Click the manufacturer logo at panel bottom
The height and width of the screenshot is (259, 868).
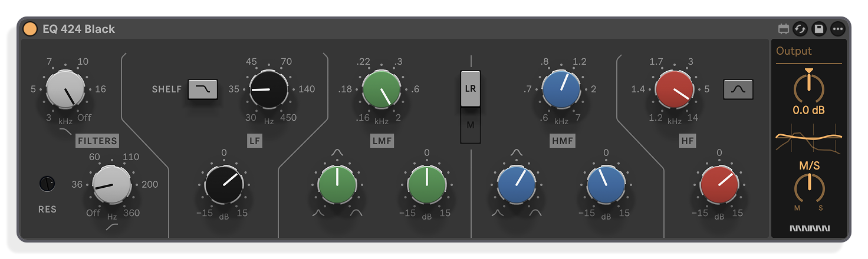(809, 228)
